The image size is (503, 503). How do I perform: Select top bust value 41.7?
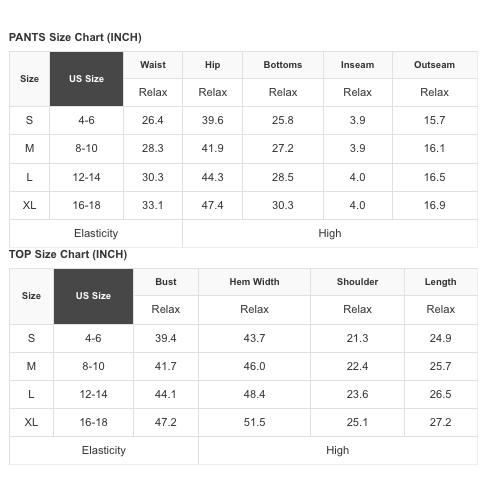click(x=166, y=366)
